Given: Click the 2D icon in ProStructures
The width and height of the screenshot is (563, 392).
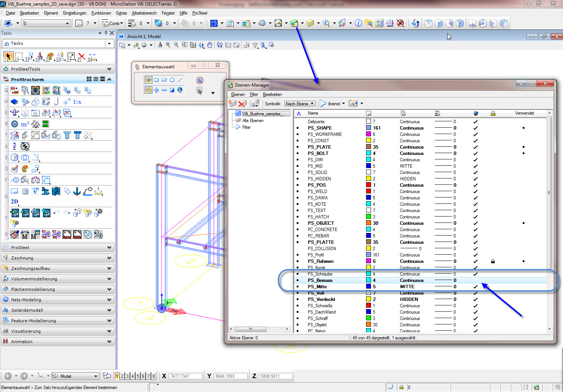Looking at the screenshot, I should pyautogui.click(x=14, y=202).
